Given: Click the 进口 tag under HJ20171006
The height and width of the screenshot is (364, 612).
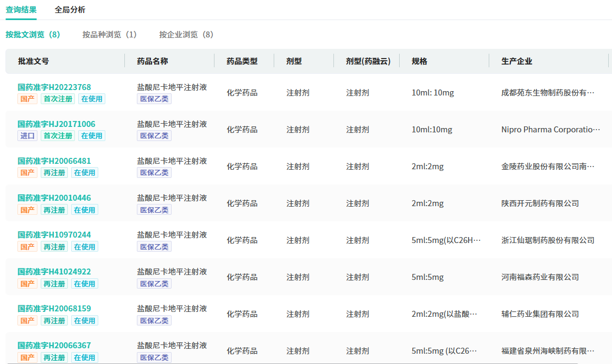Looking at the screenshot, I should pos(28,136).
